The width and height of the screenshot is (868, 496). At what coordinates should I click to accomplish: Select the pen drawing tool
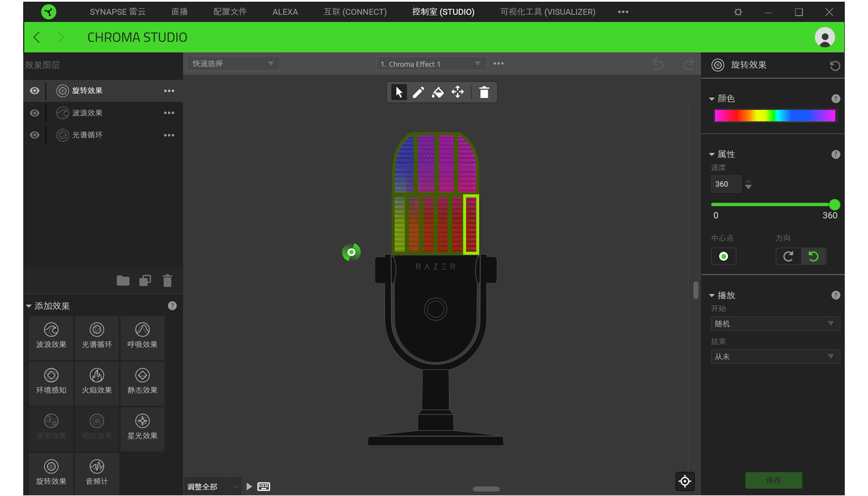click(418, 92)
